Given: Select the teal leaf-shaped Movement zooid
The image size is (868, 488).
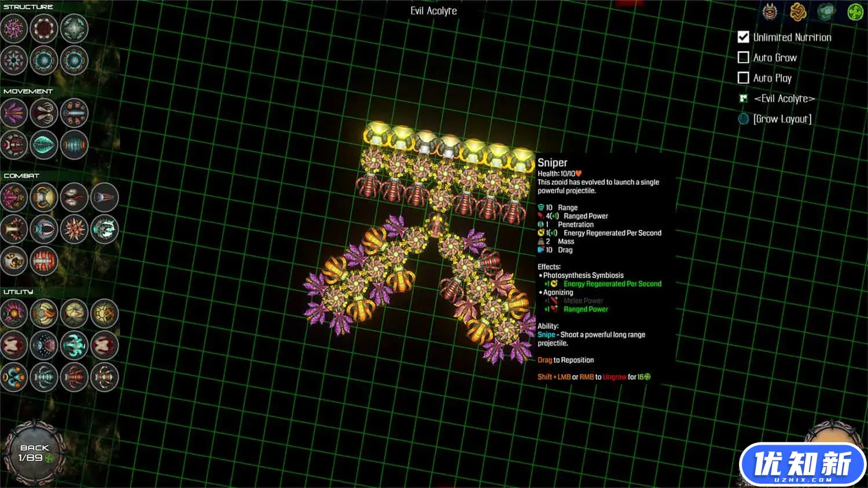Looking at the screenshot, I should point(44,144).
